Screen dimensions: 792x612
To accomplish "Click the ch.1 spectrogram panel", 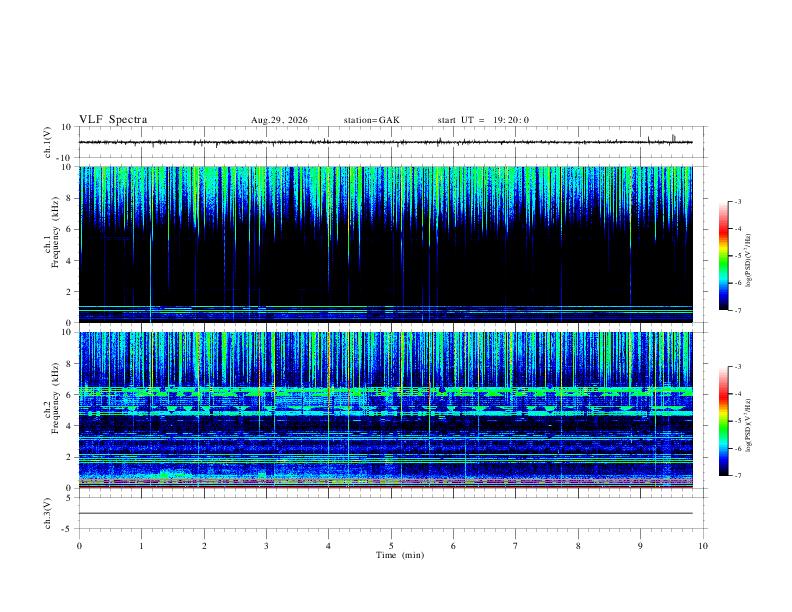I will [x=386, y=244].
